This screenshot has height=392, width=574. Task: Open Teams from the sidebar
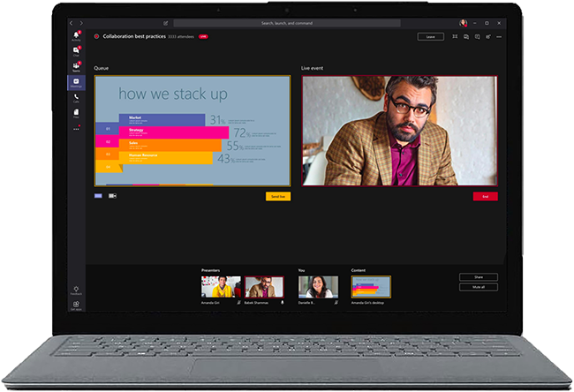click(x=76, y=66)
